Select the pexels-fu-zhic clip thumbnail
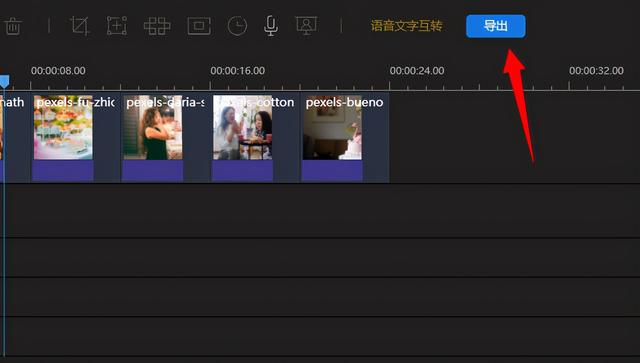Image resolution: width=640 pixels, height=363 pixels. tap(63, 127)
